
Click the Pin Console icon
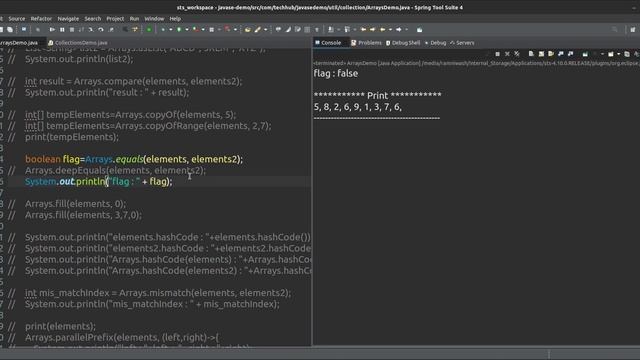point(585,54)
